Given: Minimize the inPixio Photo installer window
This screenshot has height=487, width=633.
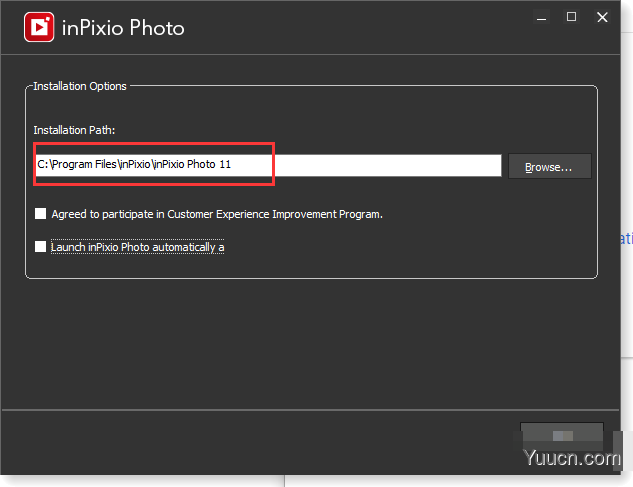Looking at the screenshot, I should pyautogui.click(x=541, y=18).
